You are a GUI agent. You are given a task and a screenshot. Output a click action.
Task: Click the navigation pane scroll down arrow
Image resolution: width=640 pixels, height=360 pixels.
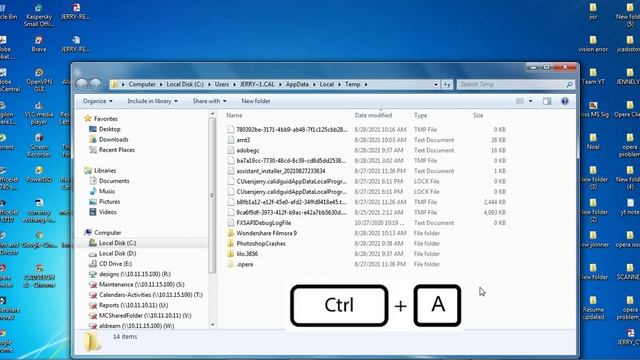pos(212,324)
